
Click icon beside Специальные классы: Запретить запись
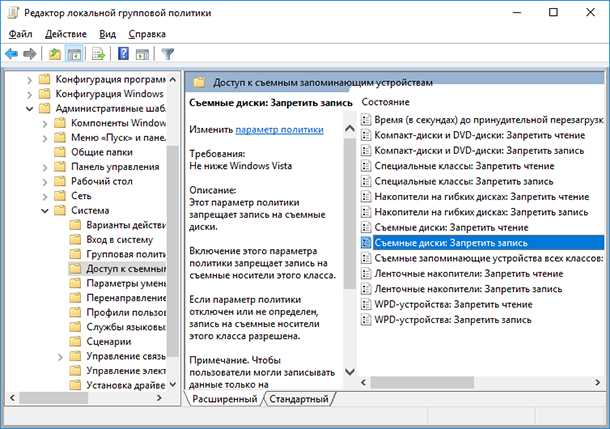[366, 181]
